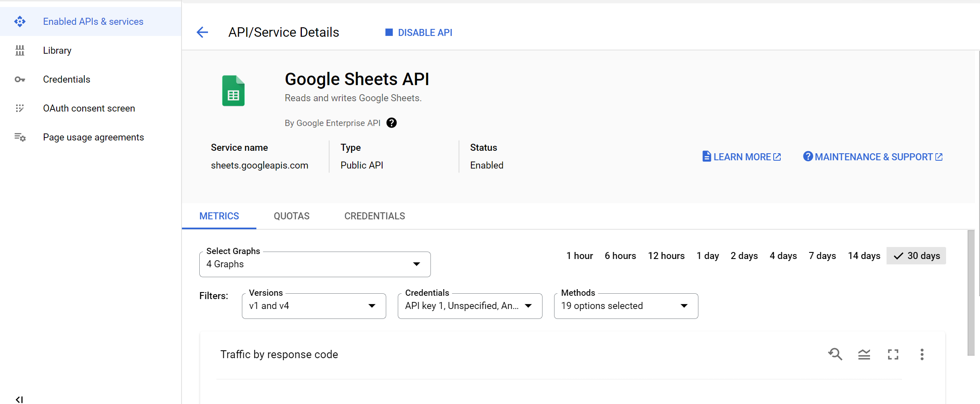This screenshot has width=980, height=404.
Task: Select the 12 hours time range
Action: (x=666, y=256)
